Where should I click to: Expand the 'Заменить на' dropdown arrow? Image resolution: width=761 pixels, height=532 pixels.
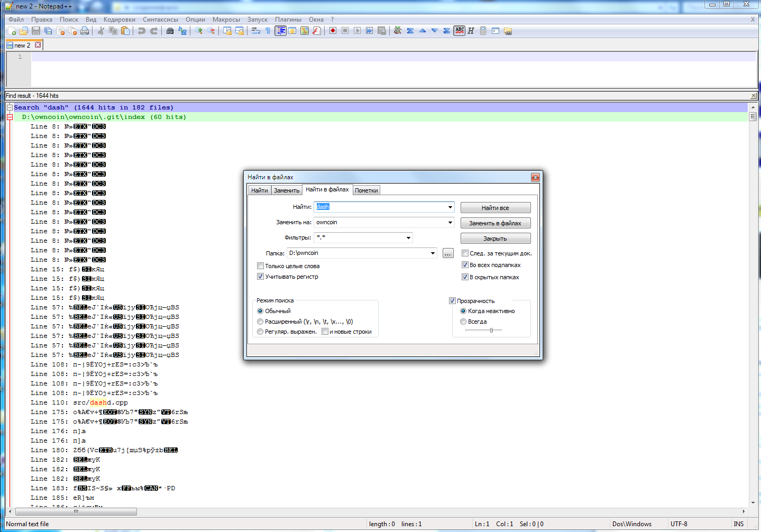(450, 223)
